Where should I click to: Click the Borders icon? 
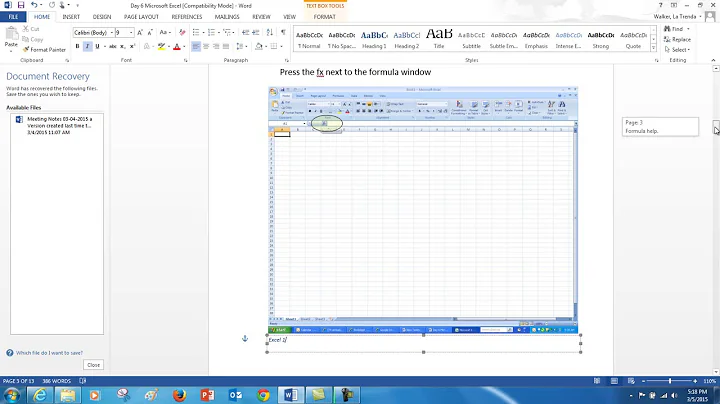[x=274, y=46]
